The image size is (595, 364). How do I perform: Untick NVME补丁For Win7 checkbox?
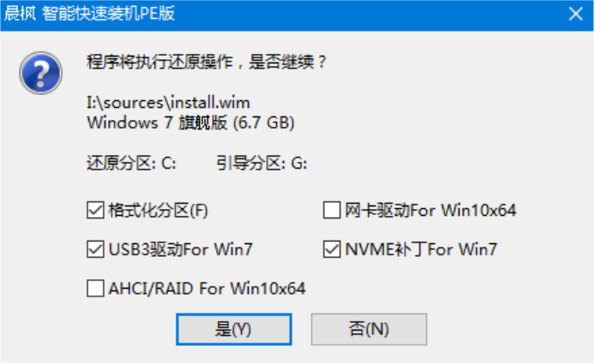pyautogui.click(x=332, y=249)
